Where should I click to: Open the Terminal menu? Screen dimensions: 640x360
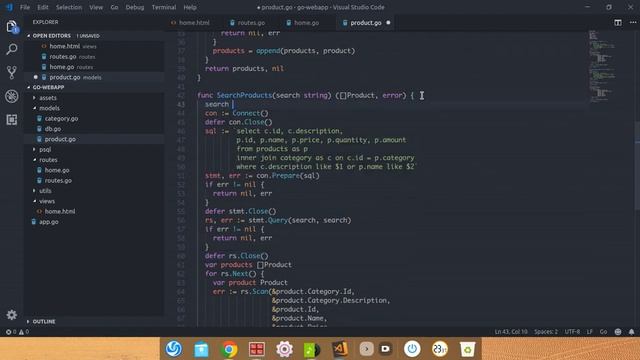[x=164, y=7]
